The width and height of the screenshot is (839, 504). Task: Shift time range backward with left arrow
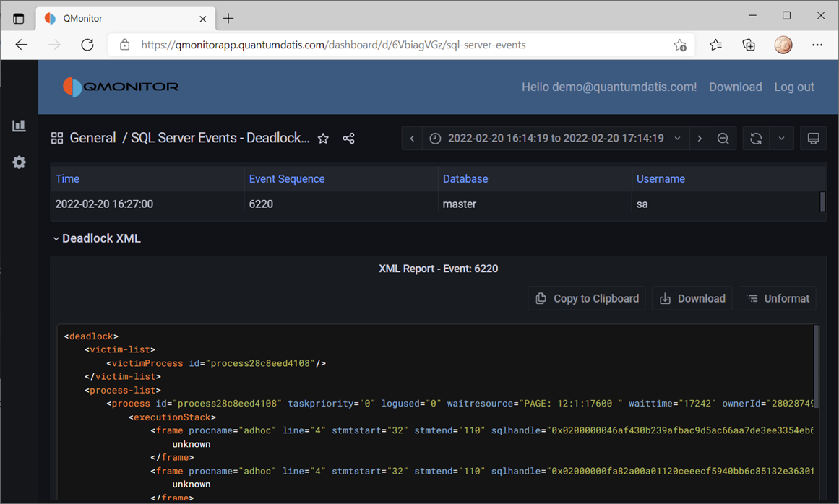[x=412, y=139]
